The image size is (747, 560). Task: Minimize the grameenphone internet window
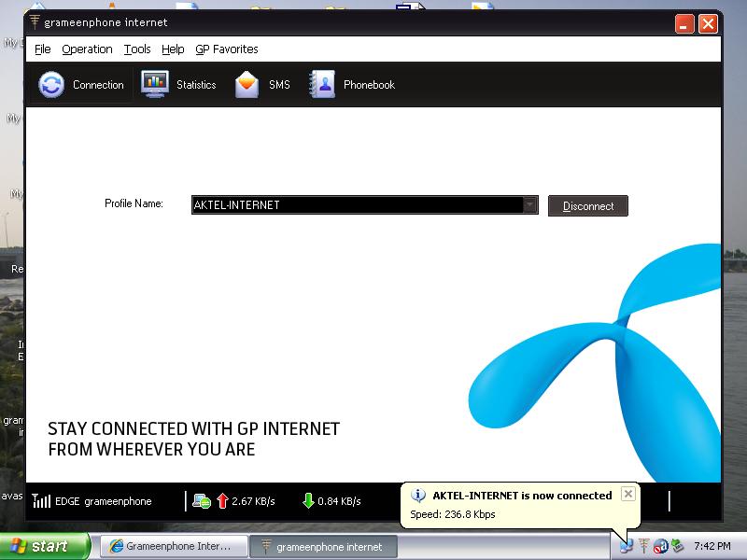tap(684, 24)
